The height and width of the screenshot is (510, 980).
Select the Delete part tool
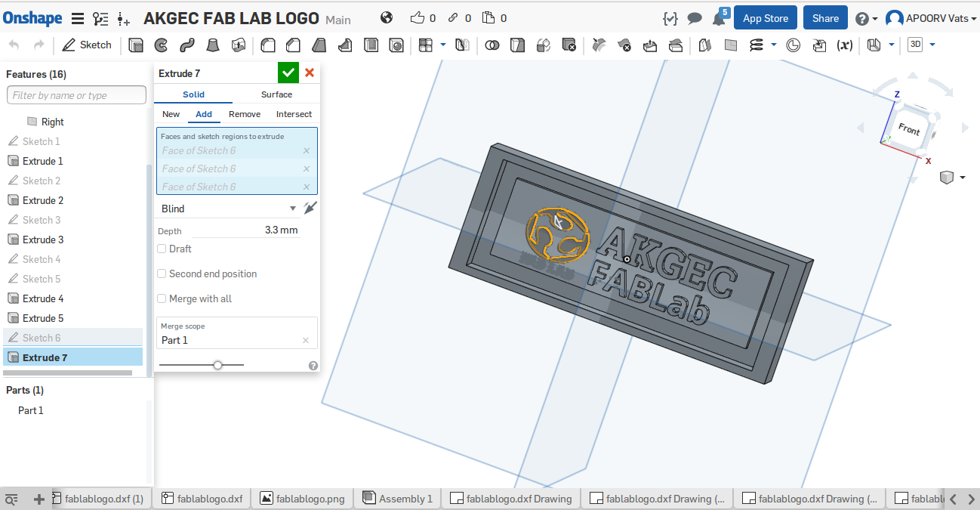tap(569, 45)
